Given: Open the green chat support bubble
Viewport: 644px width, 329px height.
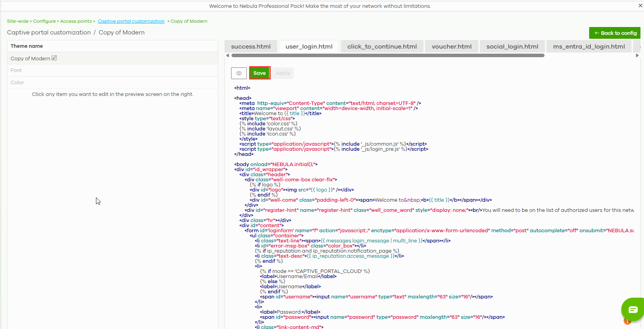Looking at the screenshot, I should click(633, 309).
